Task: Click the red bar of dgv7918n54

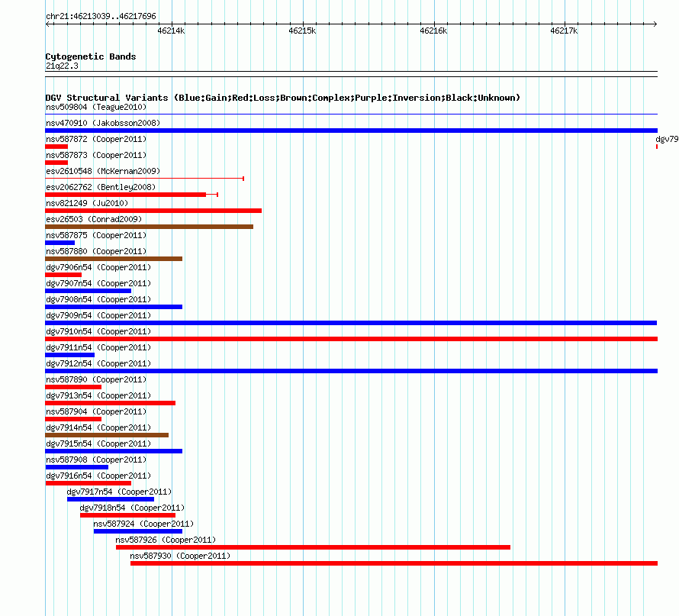Action: click(127, 515)
